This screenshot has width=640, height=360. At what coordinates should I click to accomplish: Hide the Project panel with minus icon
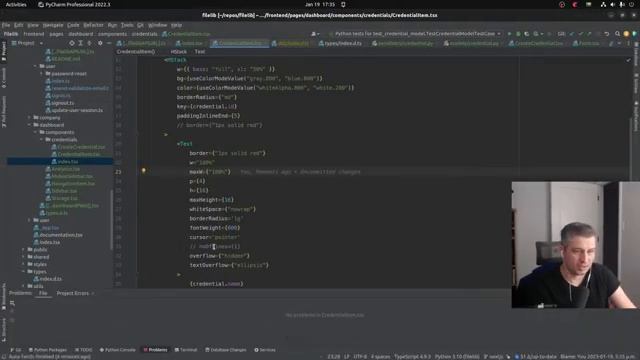[x=109, y=43]
